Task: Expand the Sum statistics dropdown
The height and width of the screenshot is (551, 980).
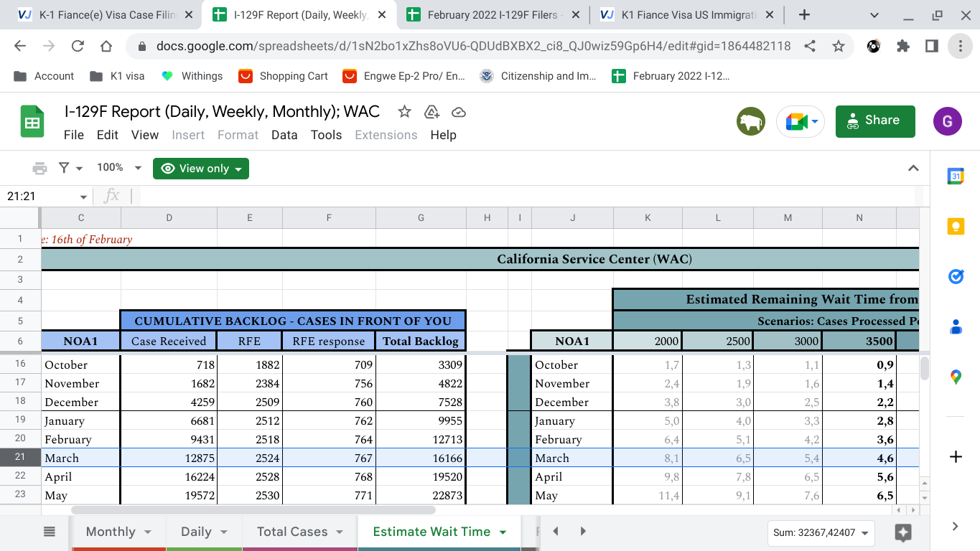Action: click(821, 532)
